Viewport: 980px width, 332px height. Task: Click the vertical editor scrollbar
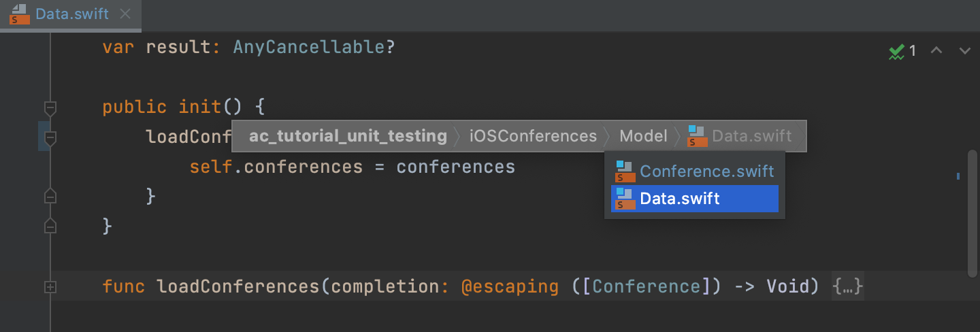pyautogui.click(x=972, y=211)
